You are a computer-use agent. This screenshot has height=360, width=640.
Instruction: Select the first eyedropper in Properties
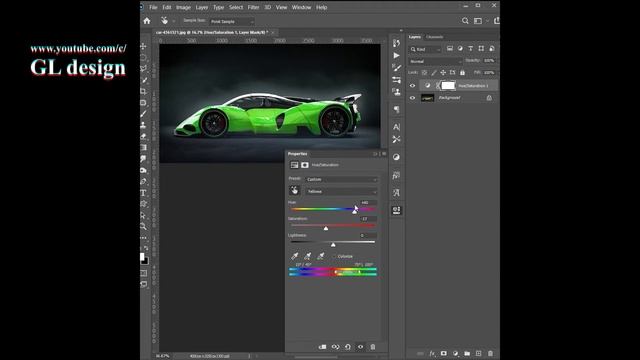pyautogui.click(x=294, y=256)
